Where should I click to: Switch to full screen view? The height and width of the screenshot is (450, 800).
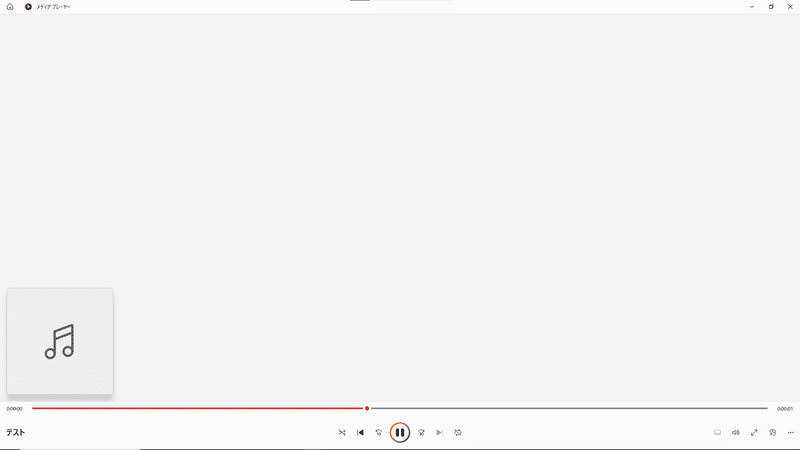(754, 433)
